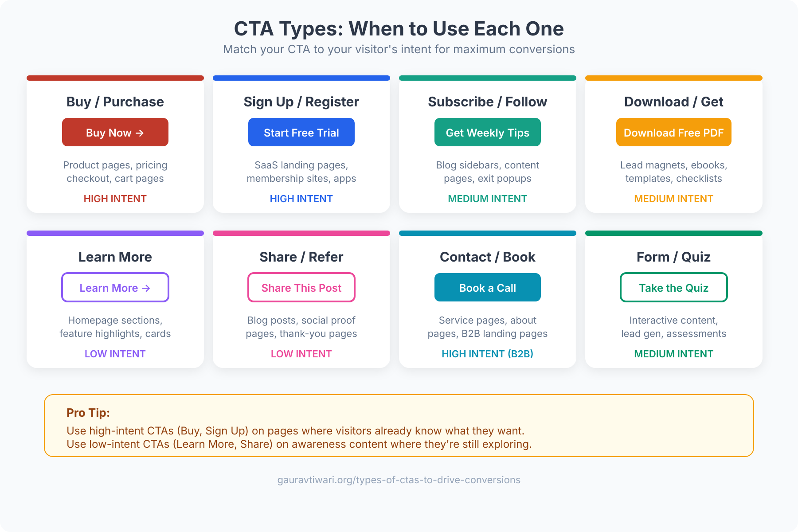This screenshot has height=532, width=798.
Task: Click the purple Learn More outlined button
Action: coord(115,287)
